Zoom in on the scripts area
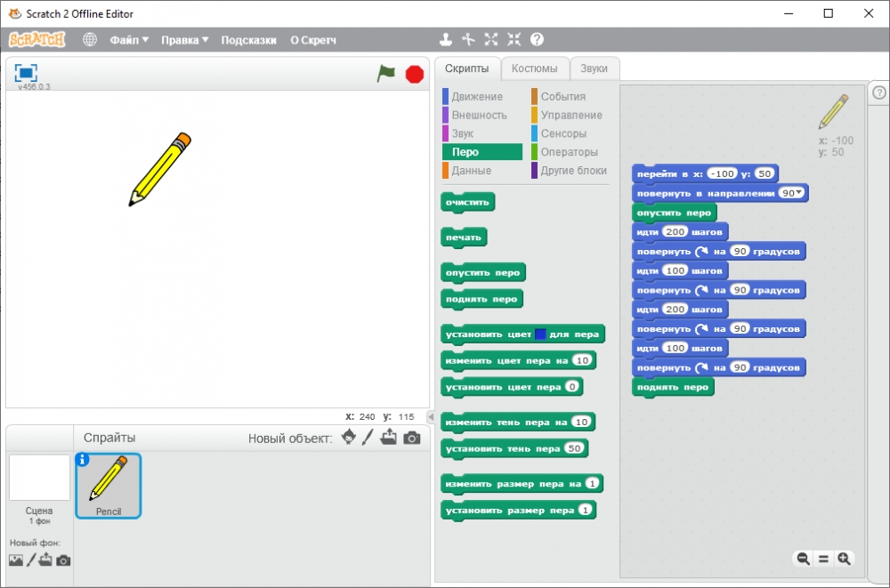890x588 pixels. click(x=844, y=559)
